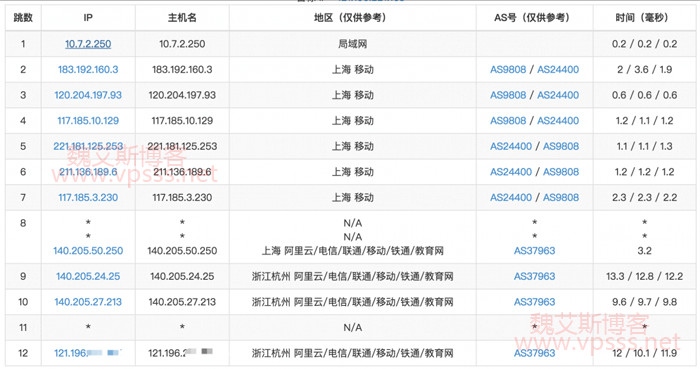700x369 pixels.
Task: Select hostname 140.205.24.25 in 主机名 column
Action: (182, 276)
